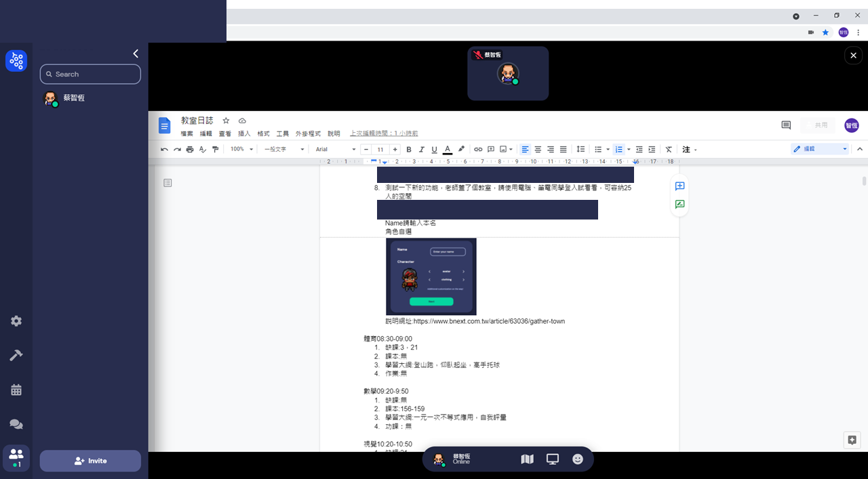Viewport: 868px width, 479px height.
Task: Open the insert image dropdown
Action: (506, 149)
